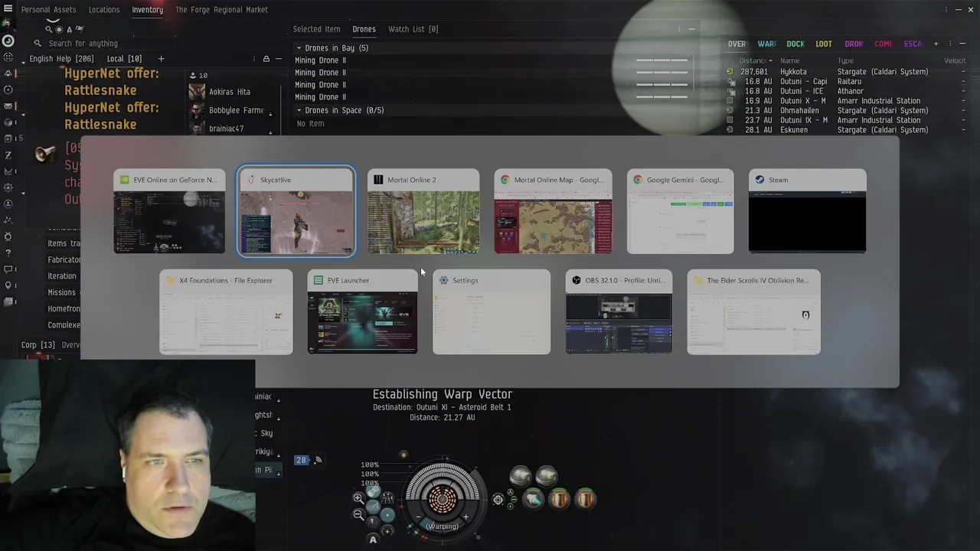Collapse the Drones in Space group
980x551 pixels.
[x=299, y=110]
